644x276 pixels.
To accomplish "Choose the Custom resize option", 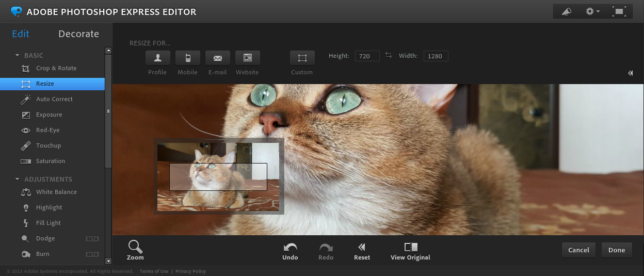I will tap(302, 58).
